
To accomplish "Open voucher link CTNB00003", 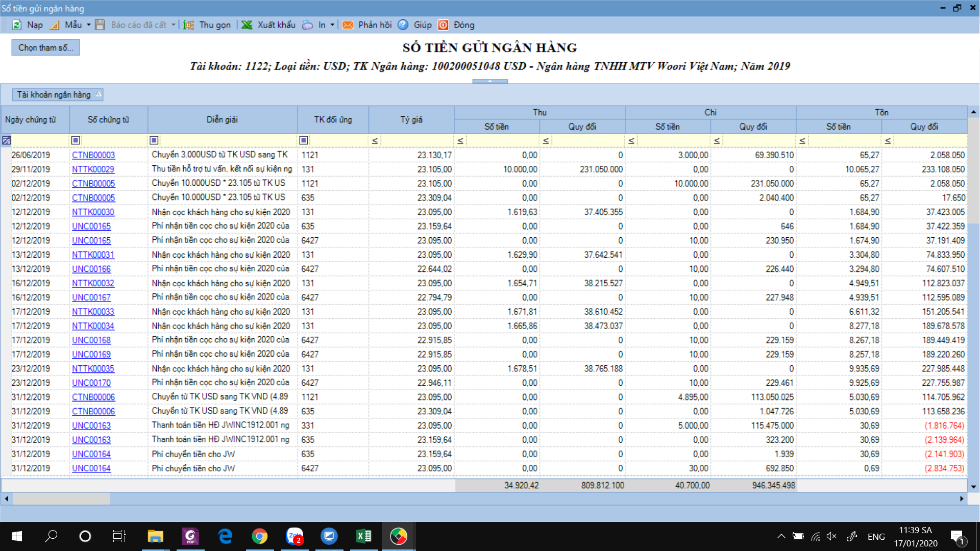I will tap(93, 155).
